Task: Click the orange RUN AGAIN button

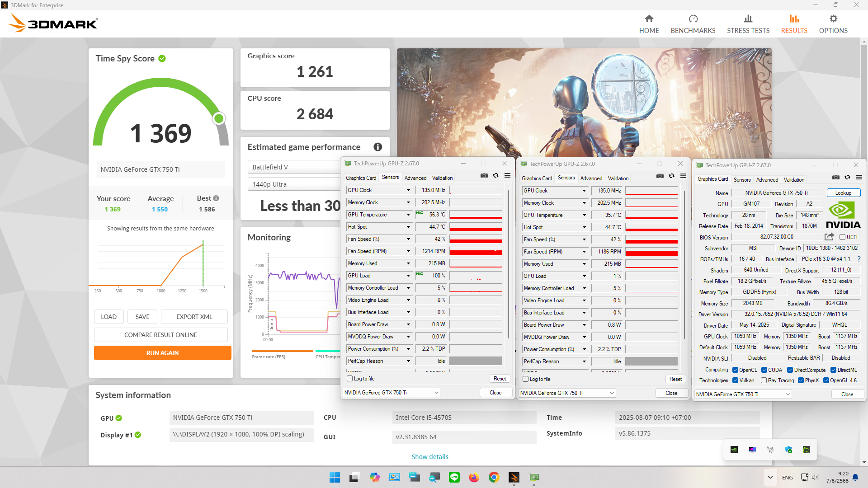Action: point(162,353)
